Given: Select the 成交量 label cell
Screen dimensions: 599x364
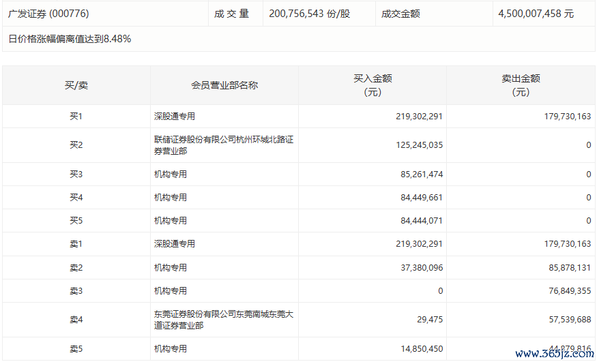Looking at the screenshot, I should pyautogui.click(x=231, y=14).
